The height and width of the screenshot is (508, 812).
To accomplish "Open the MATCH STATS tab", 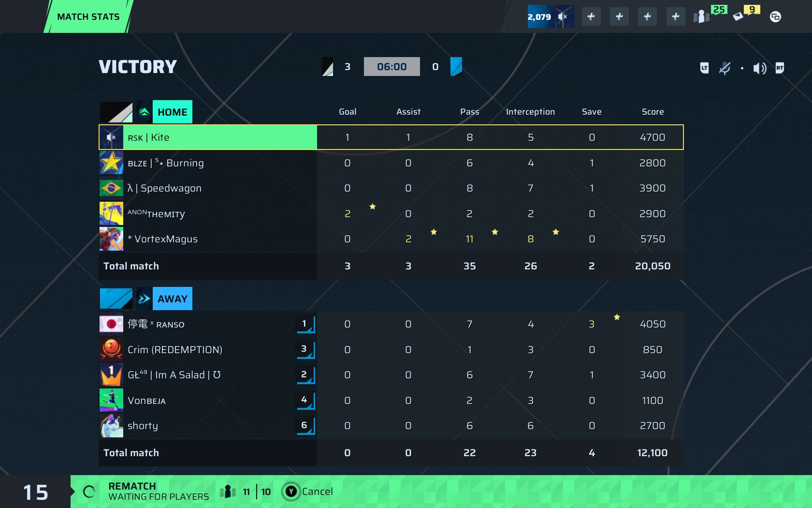I will pyautogui.click(x=88, y=16).
